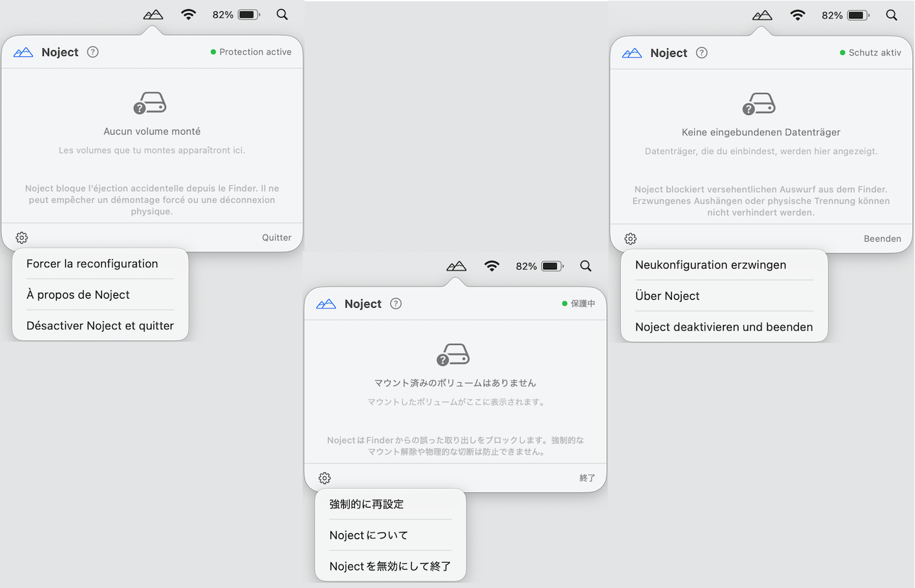Viewport: 915px width, 588px height.
Task: Choose 'Nojectを無効にして終了' menu item
Action: coord(391,566)
